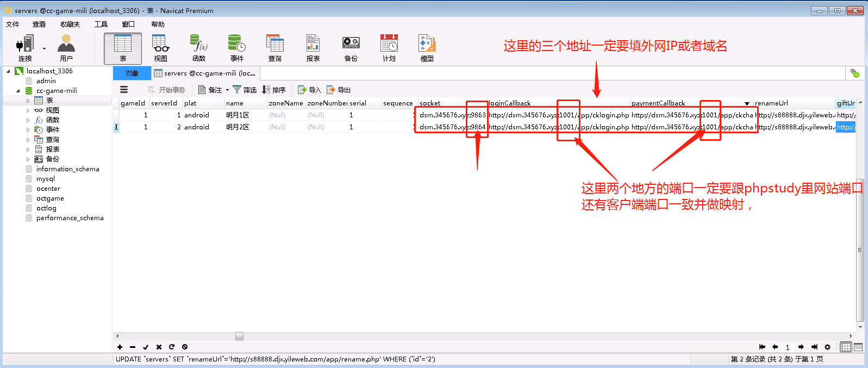
Task: Select the octgame database in the sidebar
Action: tap(50, 198)
